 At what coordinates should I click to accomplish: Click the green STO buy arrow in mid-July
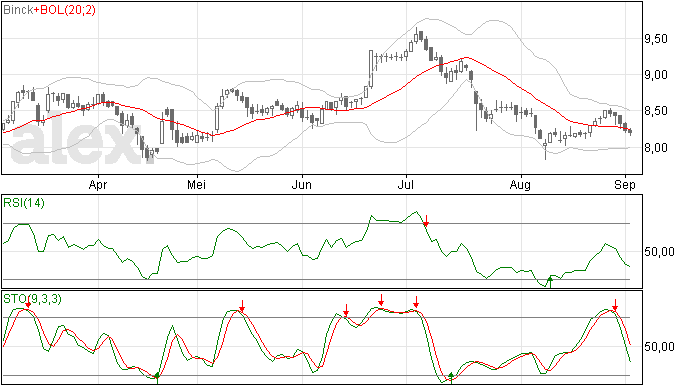[451, 378]
